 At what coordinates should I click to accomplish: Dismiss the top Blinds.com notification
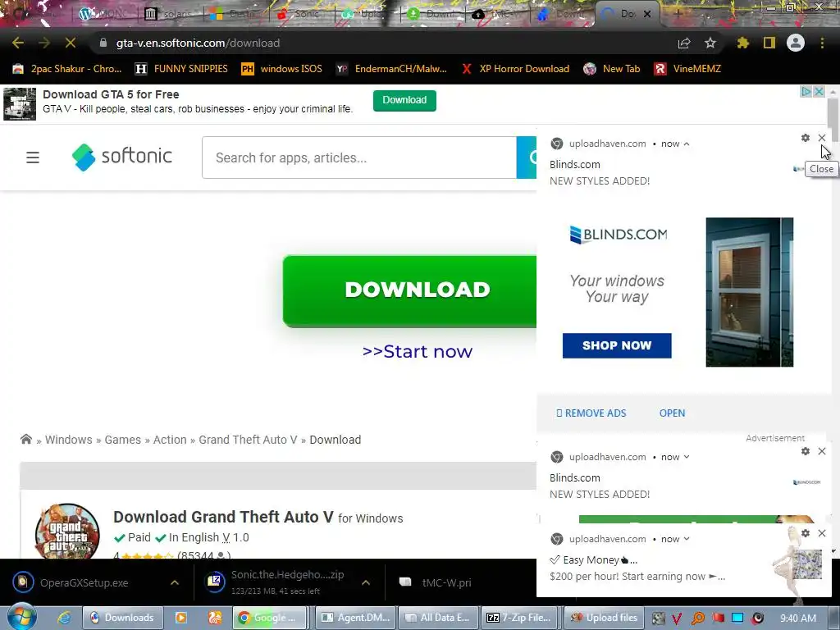coord(822,138)
